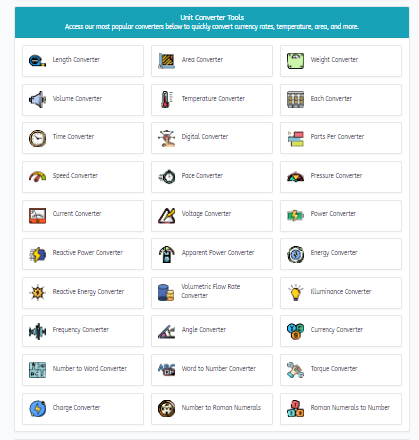419x440 pixels.
Task: Open Number to Roman Numerals converter
Action: pyautogui.click(x=212, y=409)
